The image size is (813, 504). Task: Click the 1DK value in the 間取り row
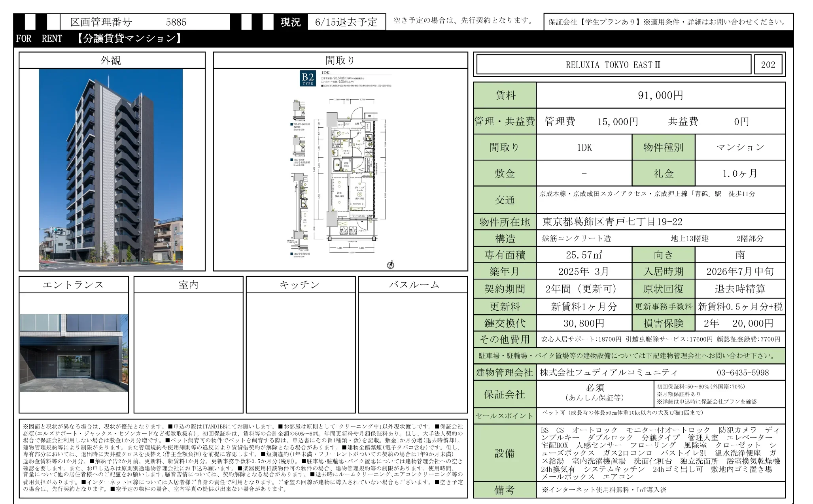[584, 147]
